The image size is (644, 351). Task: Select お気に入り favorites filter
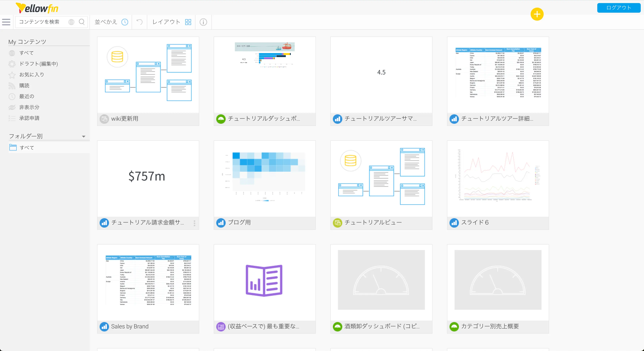(x=32, y=74)
